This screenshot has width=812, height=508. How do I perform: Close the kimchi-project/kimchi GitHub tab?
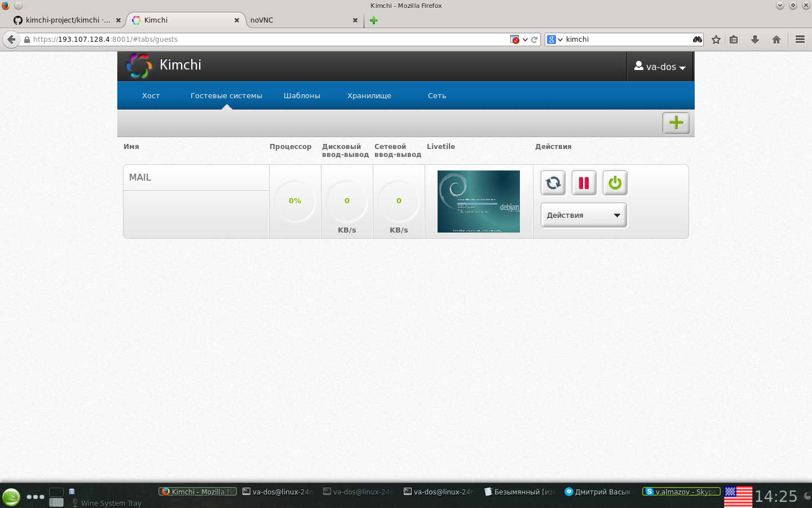click(118, 20)
